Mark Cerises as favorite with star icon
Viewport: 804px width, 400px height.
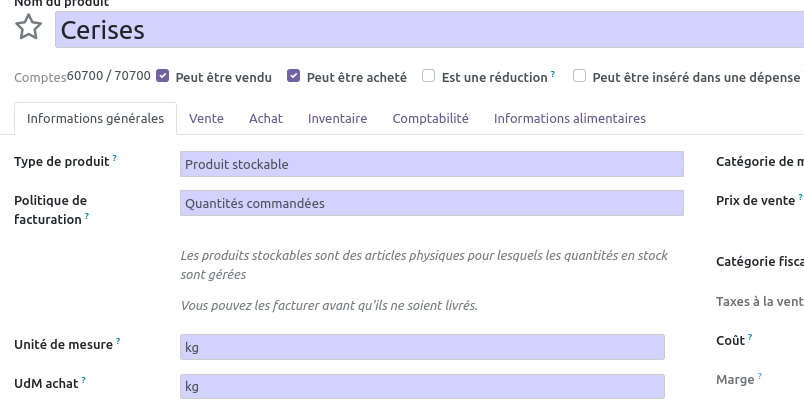(x=28, y=27)
